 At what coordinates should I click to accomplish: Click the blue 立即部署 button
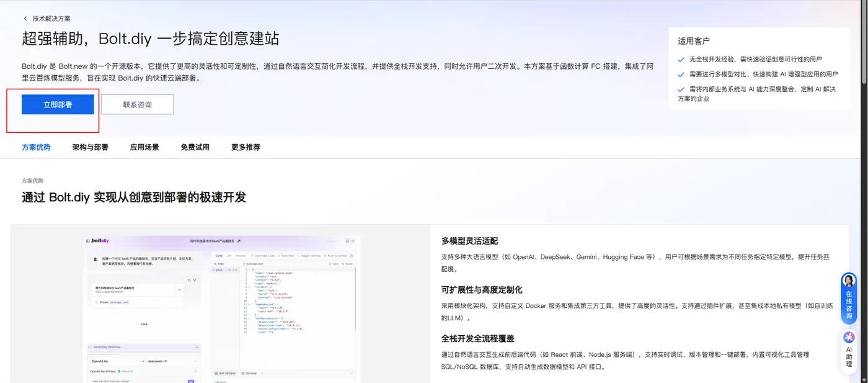pos(58,105)
